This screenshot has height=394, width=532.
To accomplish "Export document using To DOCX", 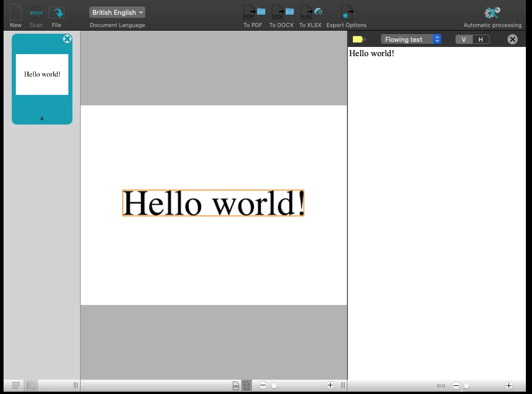I will (x=282, y=13).
